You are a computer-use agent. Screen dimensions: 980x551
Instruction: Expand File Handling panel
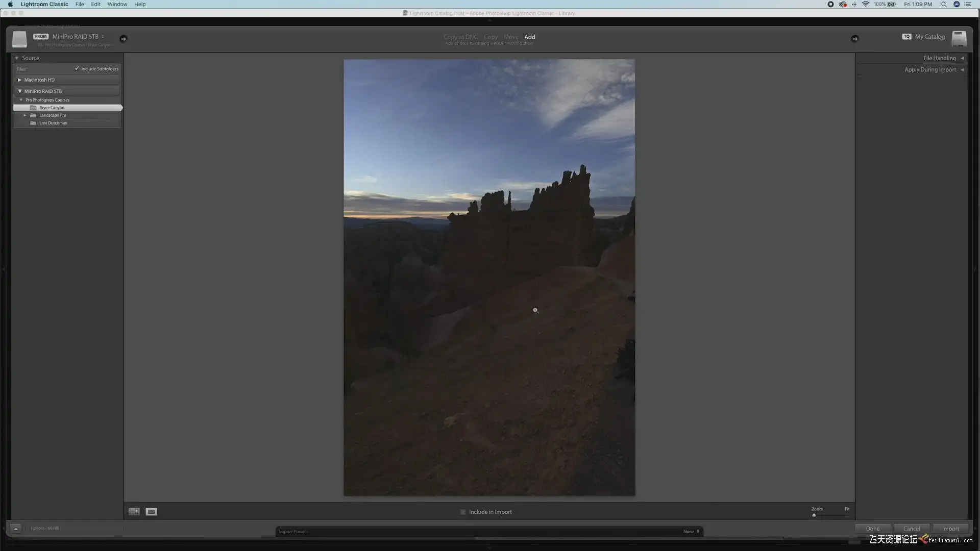(x=962, y=58)
